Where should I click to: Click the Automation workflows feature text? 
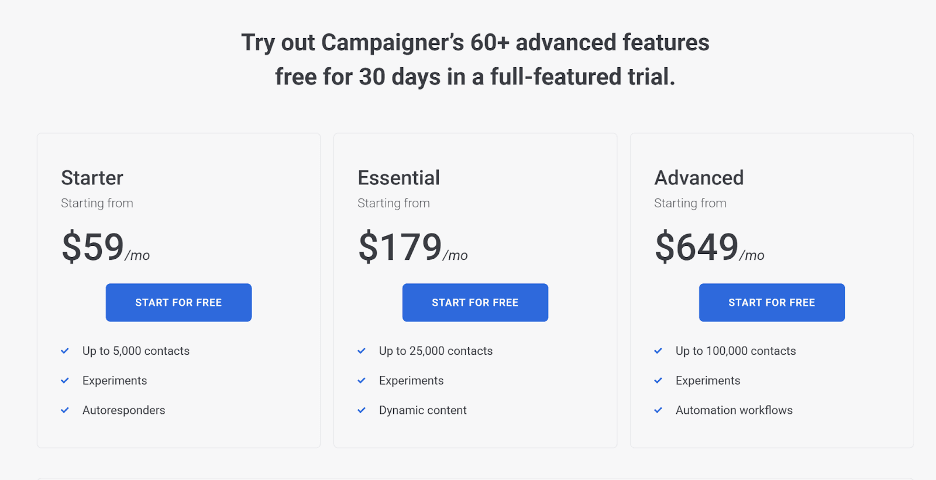pos(734,410)
